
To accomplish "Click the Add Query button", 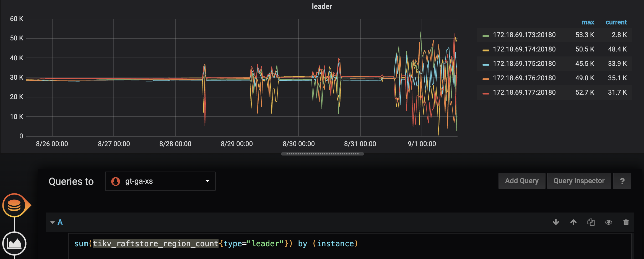I will [522, 181].
